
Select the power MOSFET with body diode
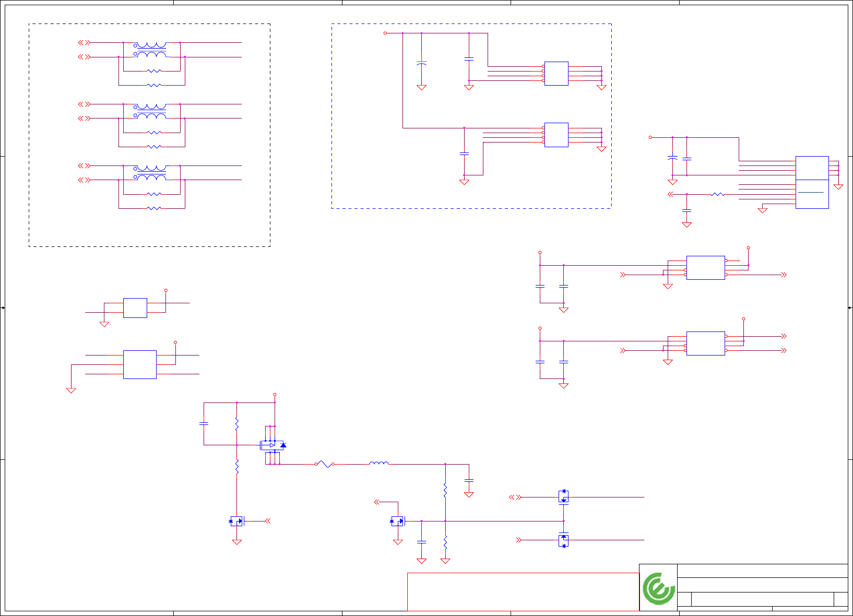pos(273,445)
